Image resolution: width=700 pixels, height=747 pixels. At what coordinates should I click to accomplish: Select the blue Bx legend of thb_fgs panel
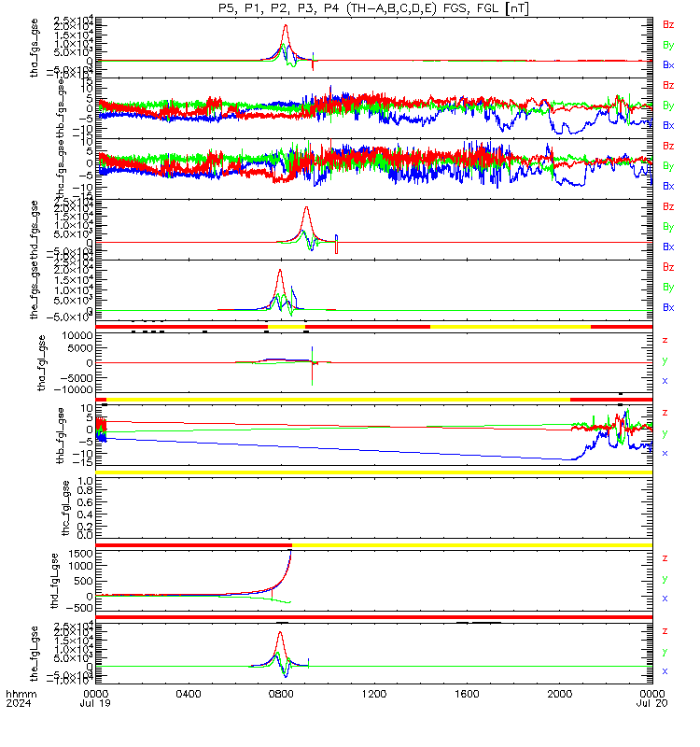[668, 126]
